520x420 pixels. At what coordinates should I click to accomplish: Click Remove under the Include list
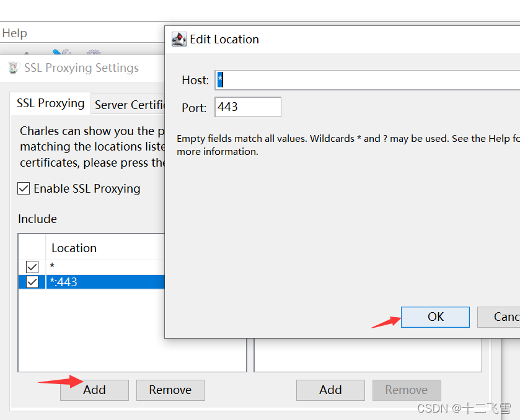170,390
